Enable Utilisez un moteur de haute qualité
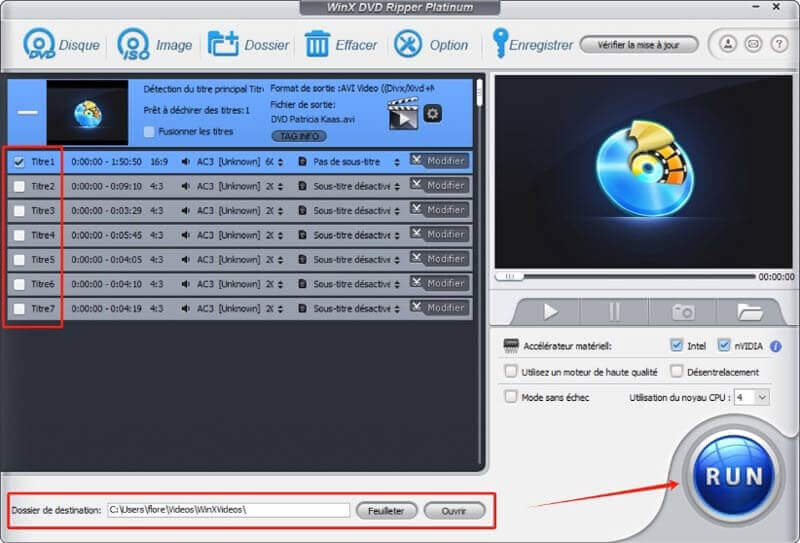 [511, 371]
